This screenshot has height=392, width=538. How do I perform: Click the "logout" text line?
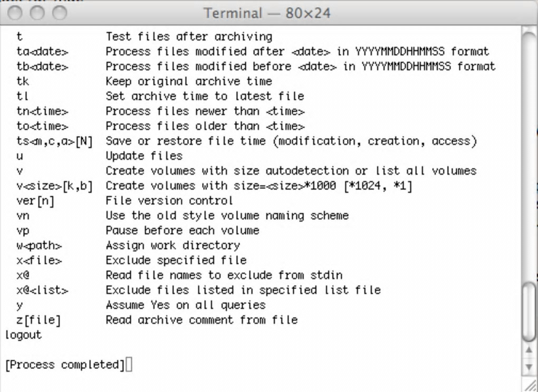[23, 335]
